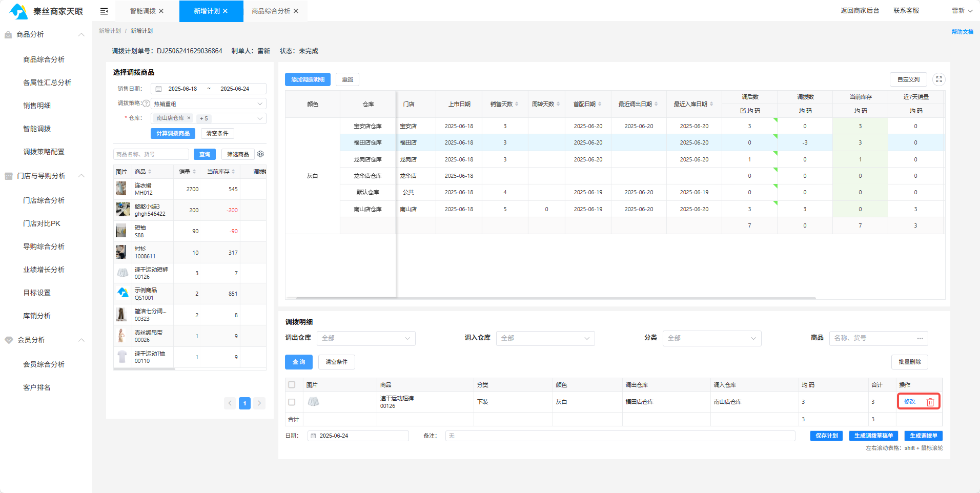The width and height of the screenshot is (980, 493).
Task: Click the 批量删除 button
Action: (909, 362)
